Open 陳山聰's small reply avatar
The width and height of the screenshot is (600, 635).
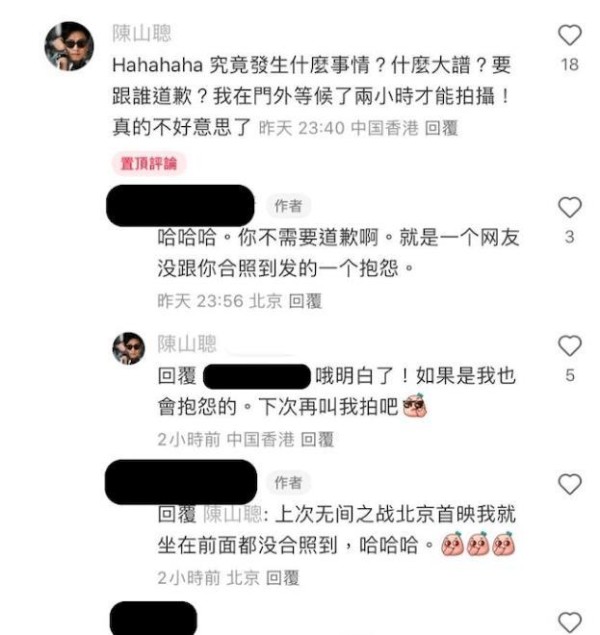point(129,348)
